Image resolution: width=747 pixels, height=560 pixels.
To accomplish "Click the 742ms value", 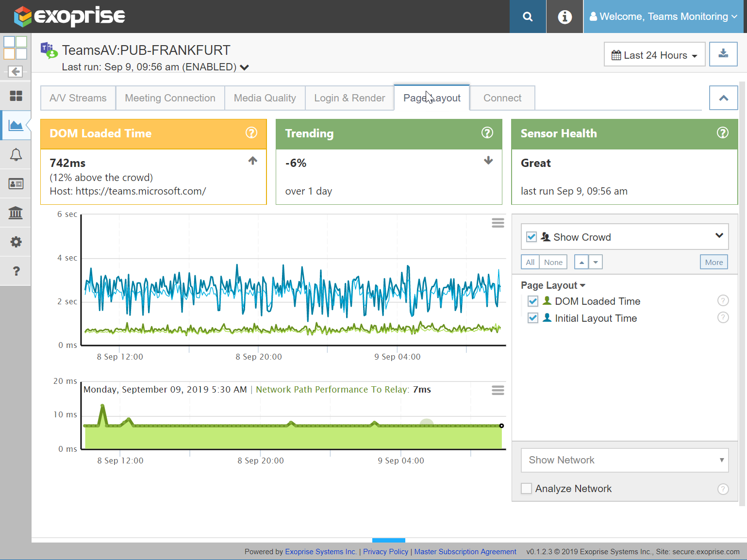I will click(67, 163).
